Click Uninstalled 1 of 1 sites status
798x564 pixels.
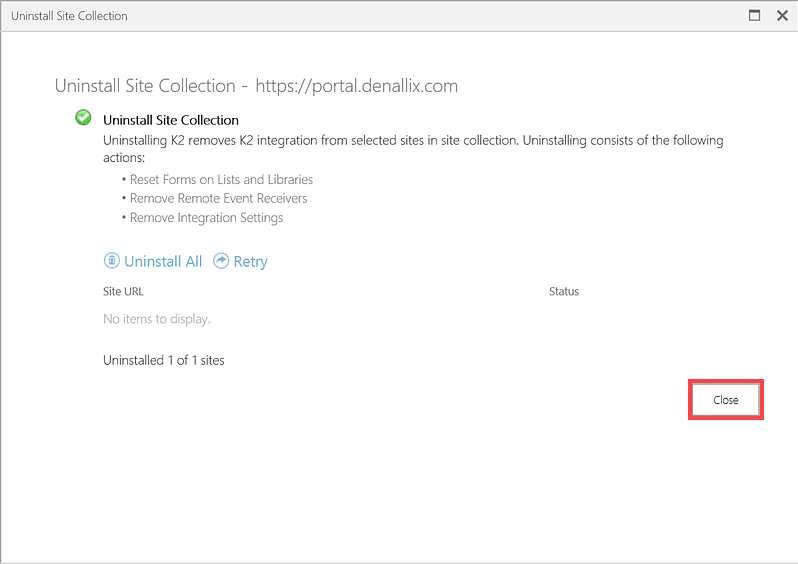(164, 360)
